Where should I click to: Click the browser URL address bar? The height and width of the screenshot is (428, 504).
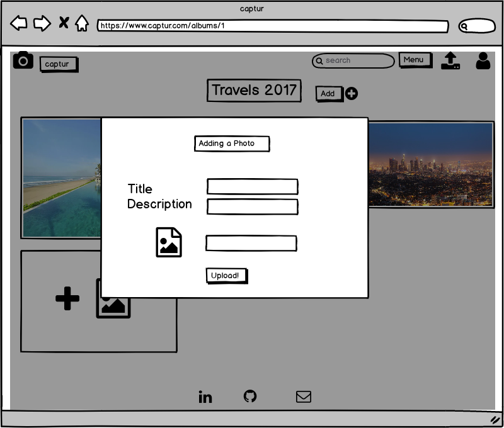(273, 26)
